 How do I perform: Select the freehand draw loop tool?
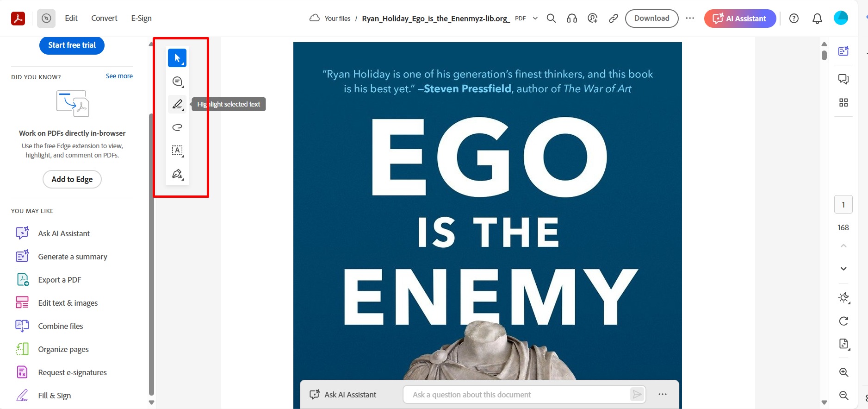click(177, 127)
